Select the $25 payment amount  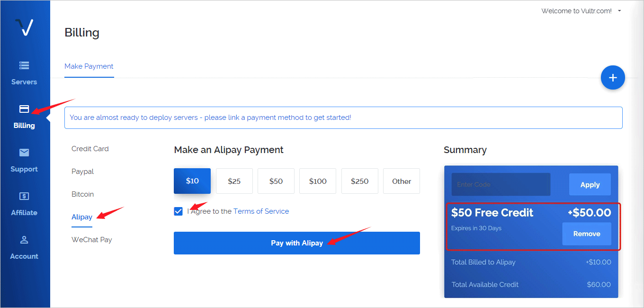[234, 181]
